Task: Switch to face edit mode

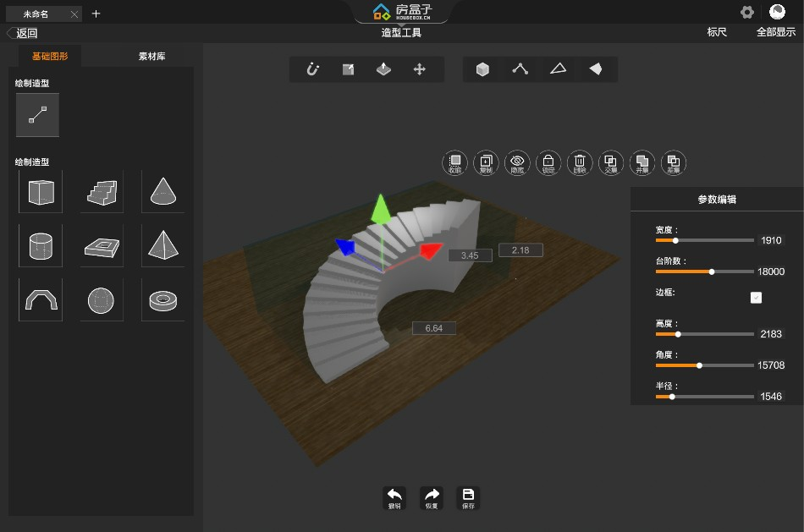Action: click(595, 69)
